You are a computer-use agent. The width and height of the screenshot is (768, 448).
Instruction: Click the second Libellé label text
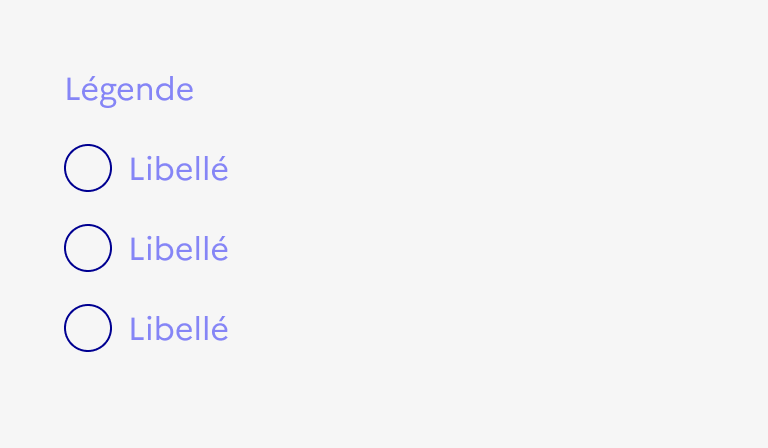coord(179,249)
